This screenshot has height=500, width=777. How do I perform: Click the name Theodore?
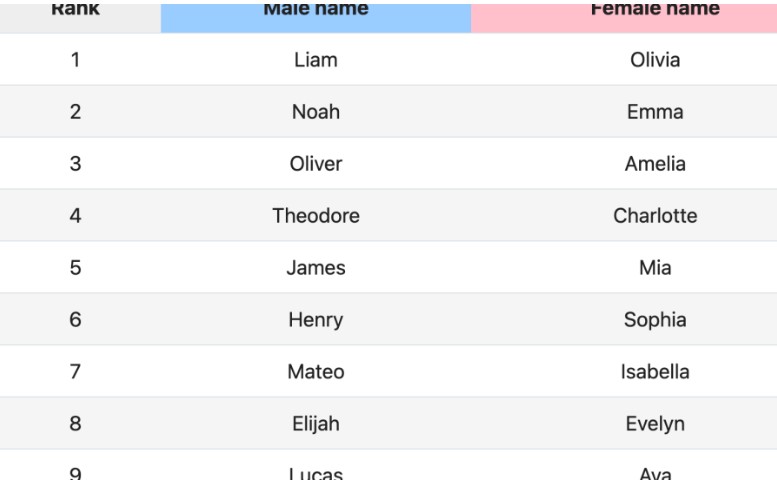(x=316, y=216)
